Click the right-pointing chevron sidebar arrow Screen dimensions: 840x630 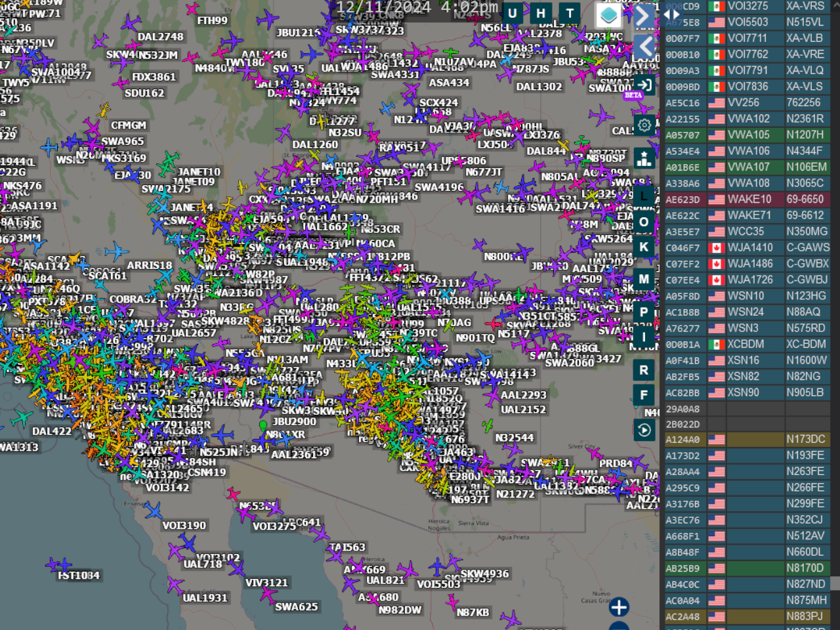tap(644, 16)
